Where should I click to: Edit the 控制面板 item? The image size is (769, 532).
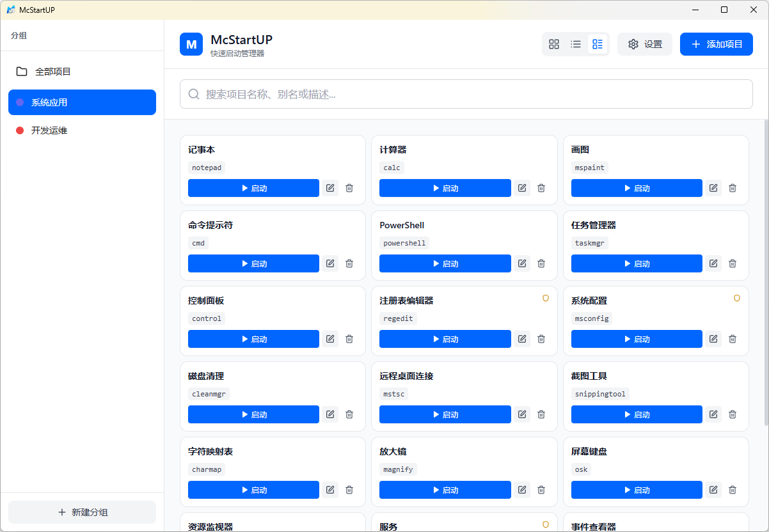coord(330,339)
